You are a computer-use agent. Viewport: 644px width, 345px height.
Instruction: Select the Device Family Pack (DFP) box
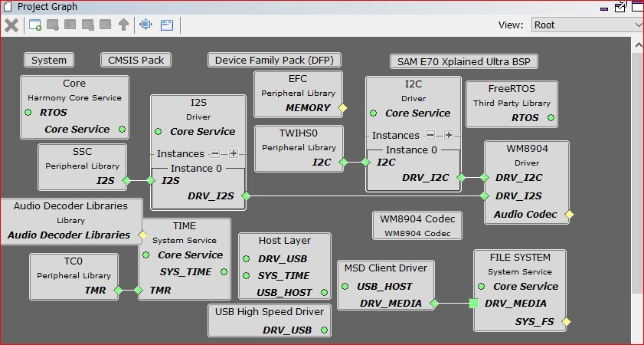pyautogui.click(x=274, y=60)
